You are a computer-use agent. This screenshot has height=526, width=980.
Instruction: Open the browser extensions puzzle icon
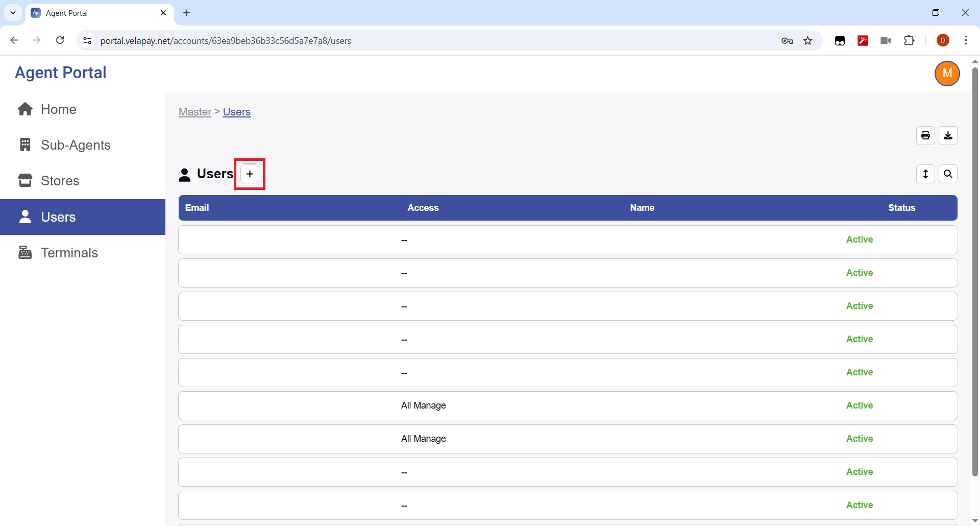click(x=909, y=40)
